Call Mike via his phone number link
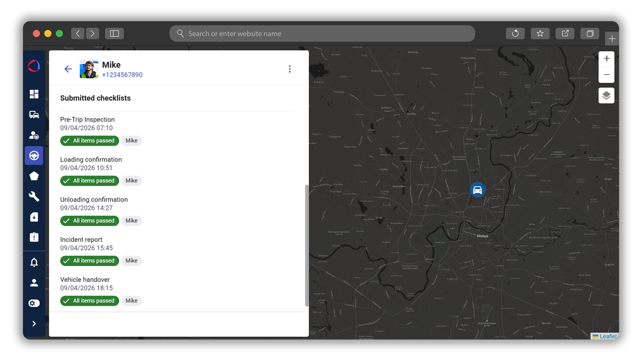This screenshot has width=642, height=364. (122, 75)
